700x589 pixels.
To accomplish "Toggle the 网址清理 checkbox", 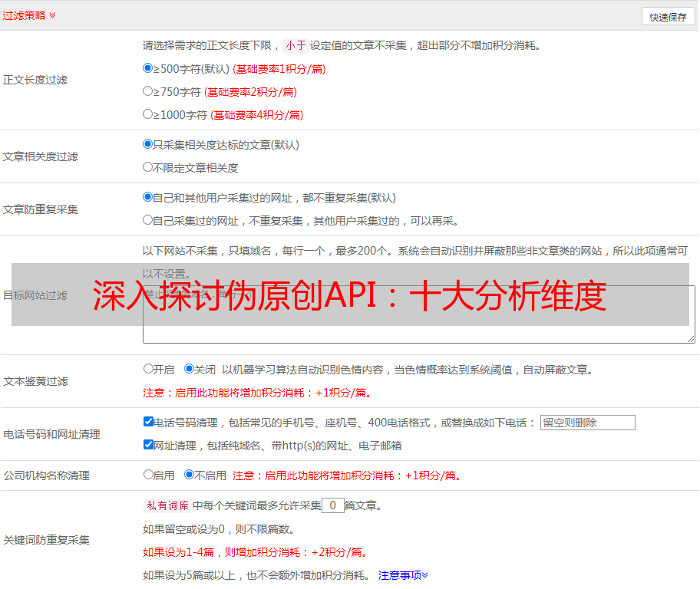I will click(x=149, y=445).
